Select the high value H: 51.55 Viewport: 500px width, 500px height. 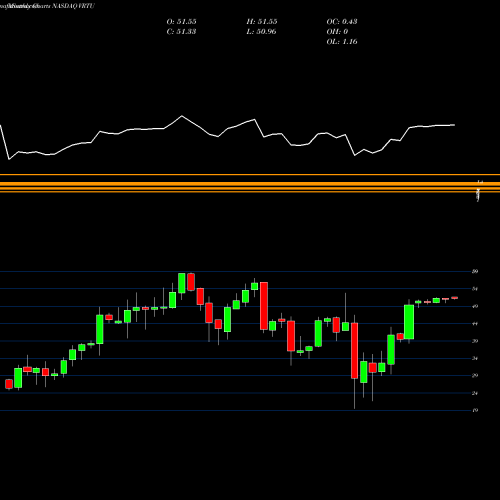point(262,22)
